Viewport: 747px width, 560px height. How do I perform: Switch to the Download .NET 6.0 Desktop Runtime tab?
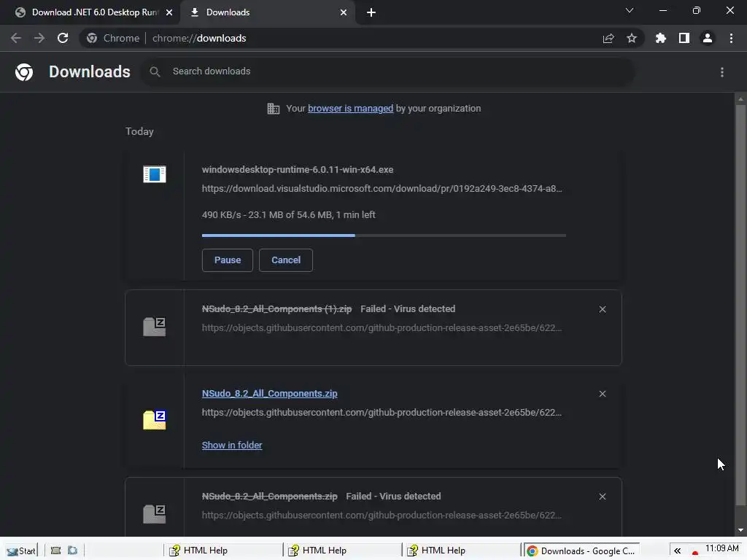[90, 12]
